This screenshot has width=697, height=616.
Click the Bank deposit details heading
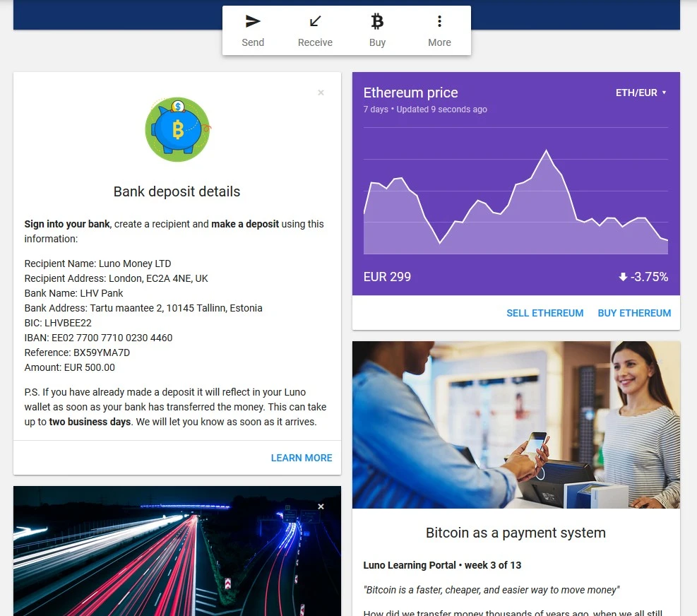click(x=177, y=191)
